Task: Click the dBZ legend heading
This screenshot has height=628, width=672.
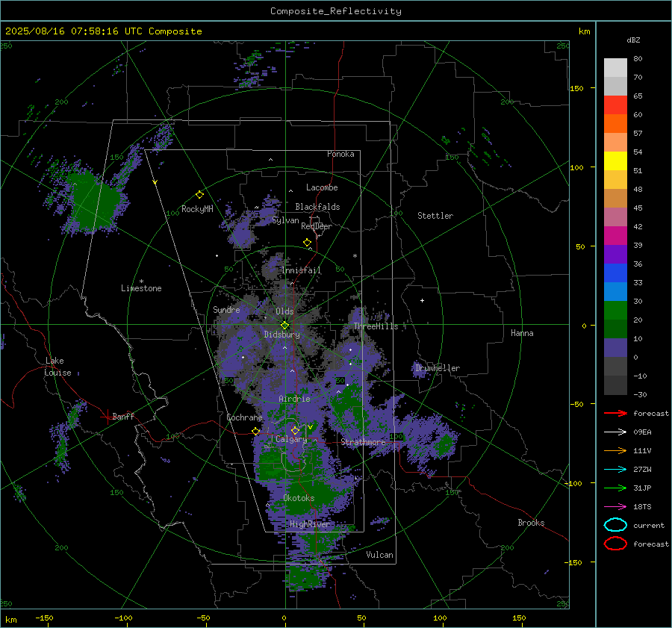Action: [633, 40]
